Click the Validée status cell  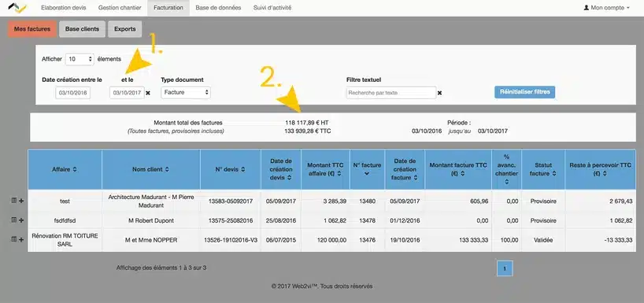pos(543,240)
